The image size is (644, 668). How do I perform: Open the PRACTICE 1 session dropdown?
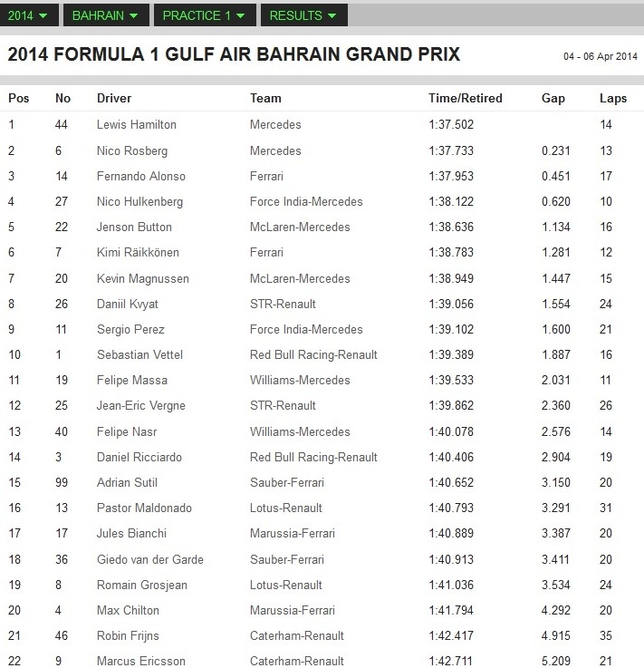point(204,15)
